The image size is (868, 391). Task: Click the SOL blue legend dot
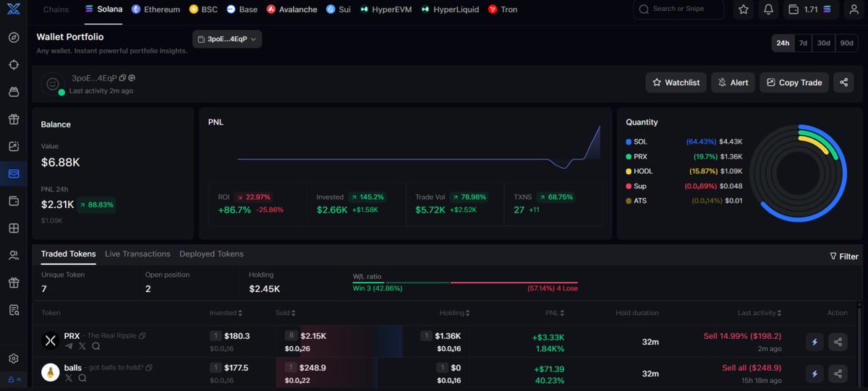coord(629,142)
